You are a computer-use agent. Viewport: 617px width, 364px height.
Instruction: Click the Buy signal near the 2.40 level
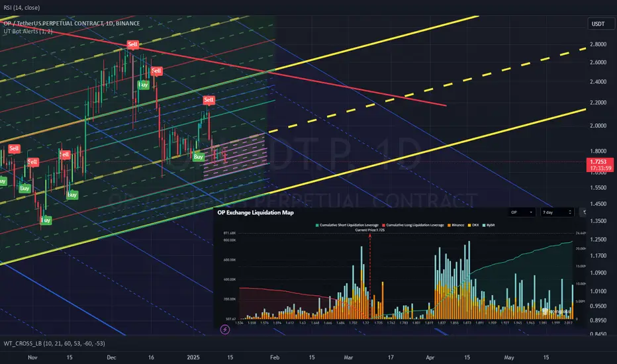(x=143, y=85)
